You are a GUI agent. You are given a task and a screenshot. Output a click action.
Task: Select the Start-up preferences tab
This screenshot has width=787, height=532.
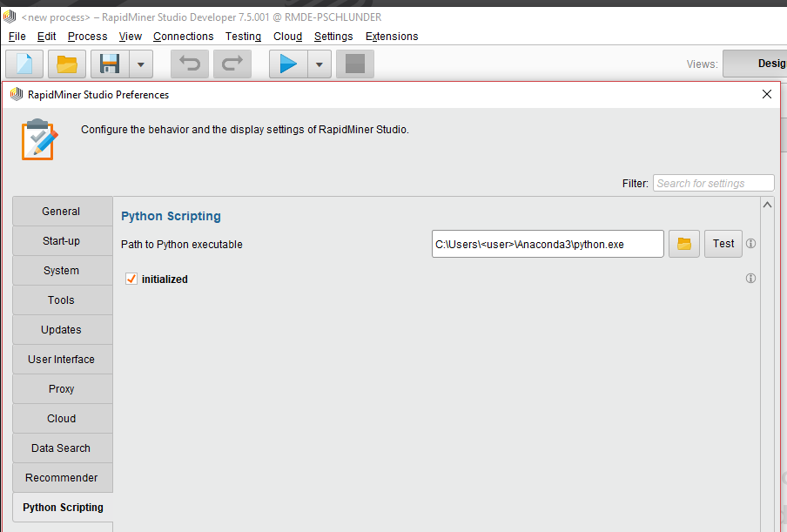pyautogui.click(x=62, y=241)
